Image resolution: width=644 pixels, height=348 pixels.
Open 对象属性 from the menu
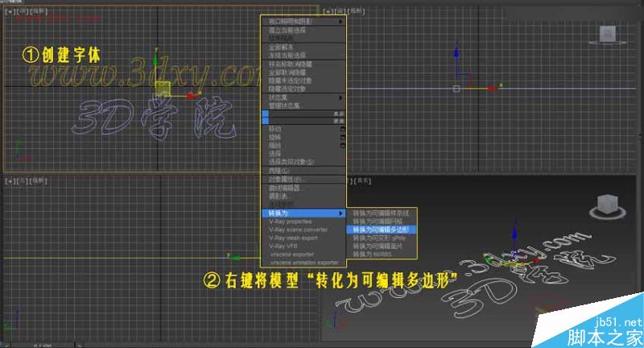click(285, 180)
